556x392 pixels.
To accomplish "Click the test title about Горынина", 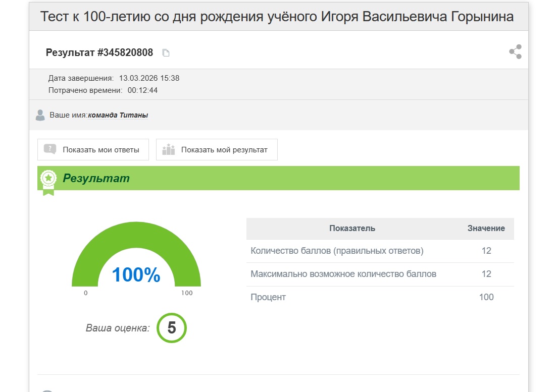I will (277, 17).
